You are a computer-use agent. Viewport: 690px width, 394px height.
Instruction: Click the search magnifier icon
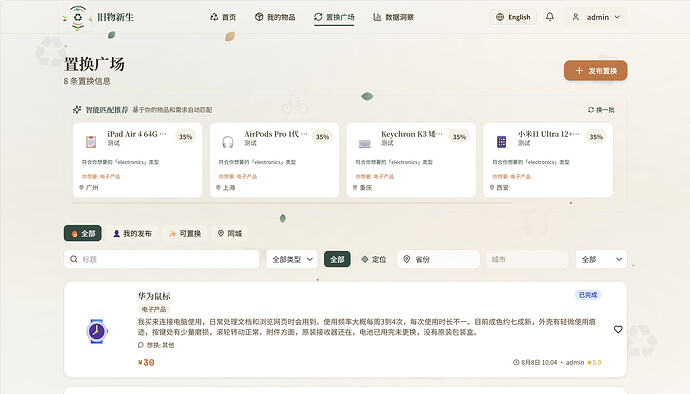pos(74,259)
